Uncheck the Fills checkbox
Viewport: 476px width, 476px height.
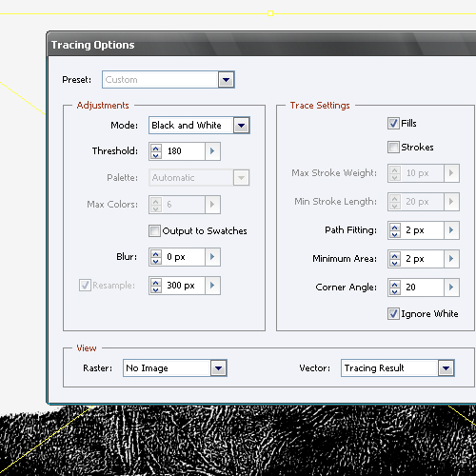pos(393,123)
